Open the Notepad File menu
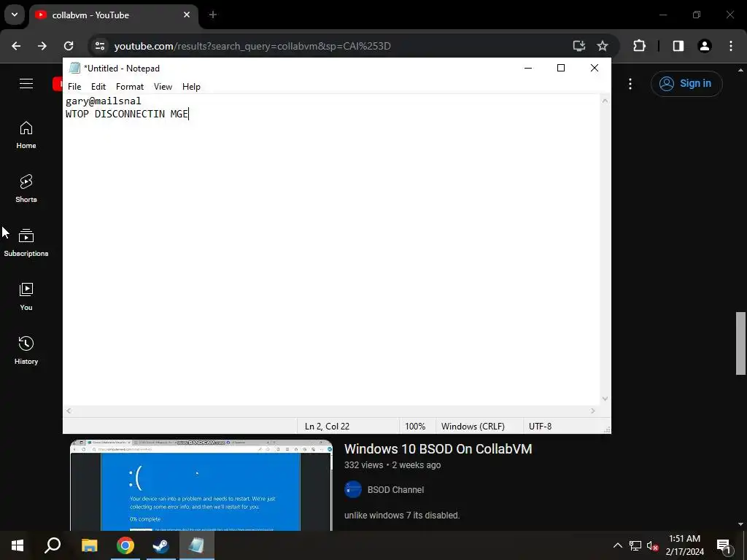This screenshot has height=560, width=747. 74,87
